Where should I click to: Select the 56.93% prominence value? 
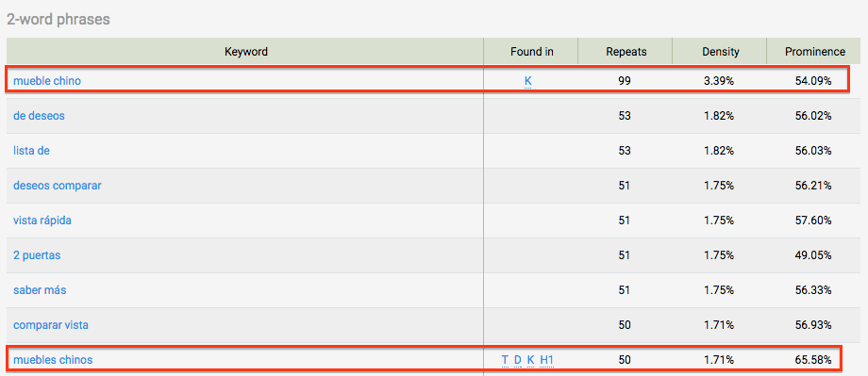point(813,325)
